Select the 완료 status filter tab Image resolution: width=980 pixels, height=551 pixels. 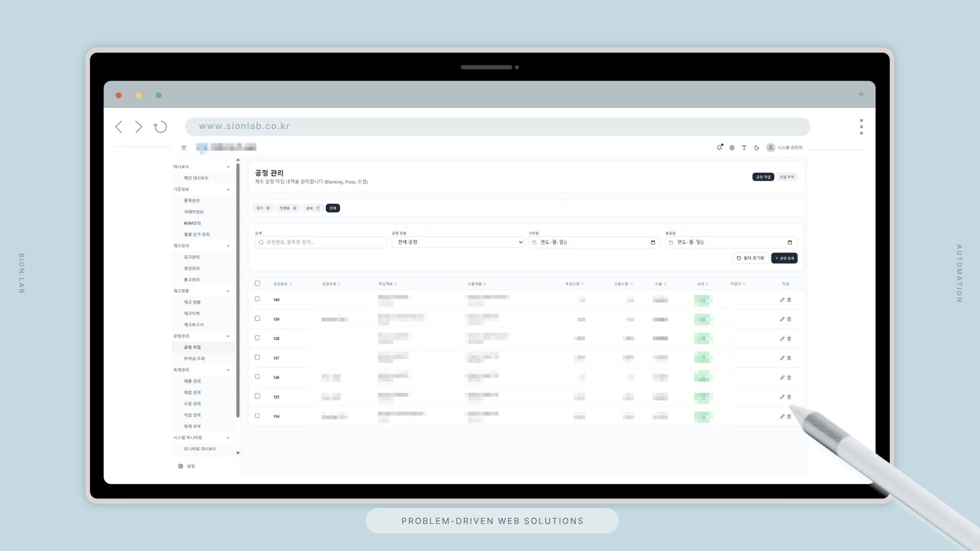click(312, 208)
